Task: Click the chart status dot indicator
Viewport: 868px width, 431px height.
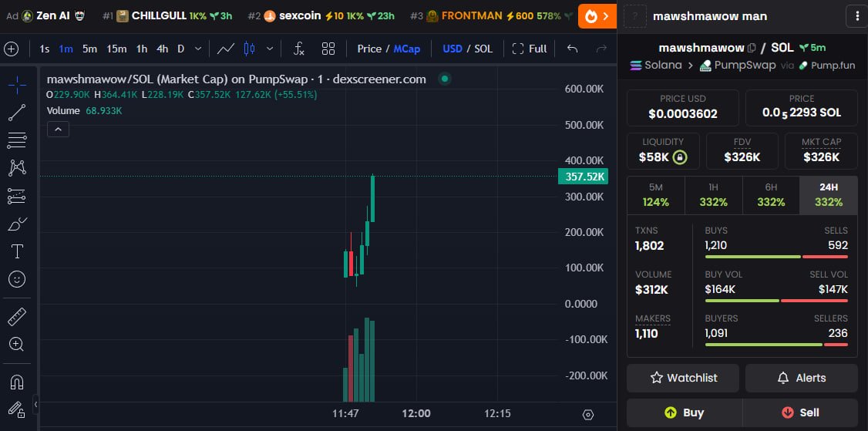Action: pos(444,79)
